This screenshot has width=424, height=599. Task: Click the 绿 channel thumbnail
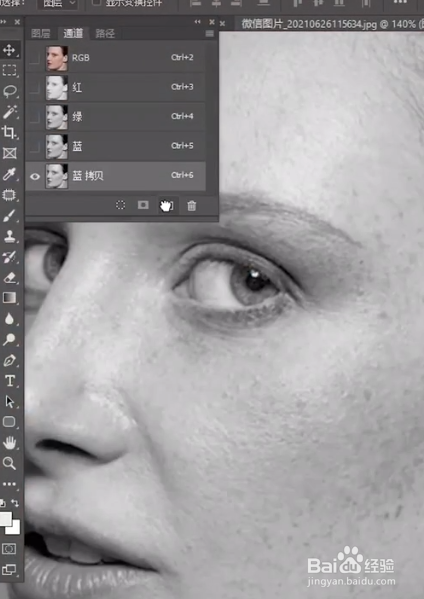click(x=57, y=117)
